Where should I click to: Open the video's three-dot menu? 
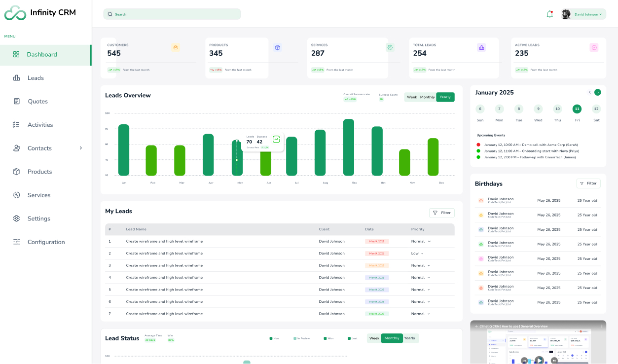(602, 326)
